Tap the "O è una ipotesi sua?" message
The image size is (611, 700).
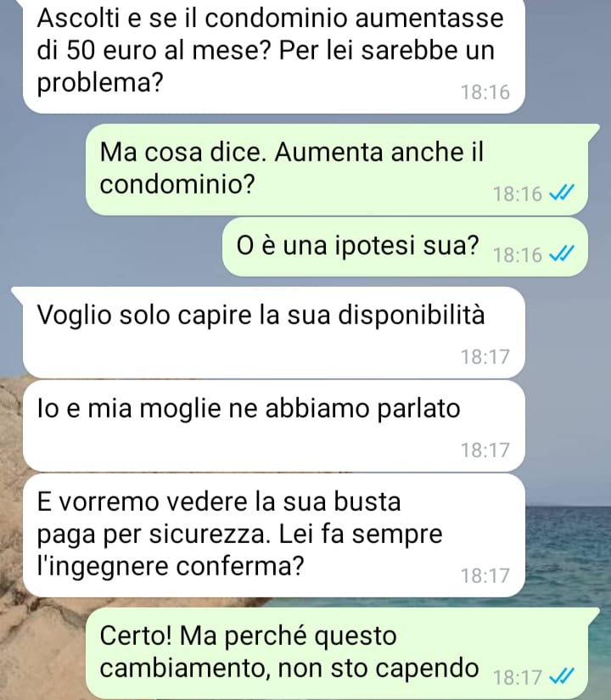(405, 247)
